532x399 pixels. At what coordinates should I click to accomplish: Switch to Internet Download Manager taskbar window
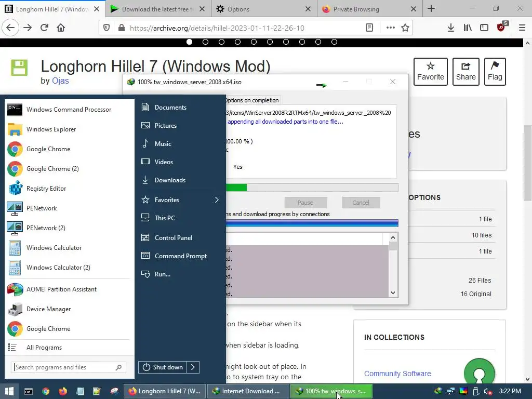click(248, 391)
